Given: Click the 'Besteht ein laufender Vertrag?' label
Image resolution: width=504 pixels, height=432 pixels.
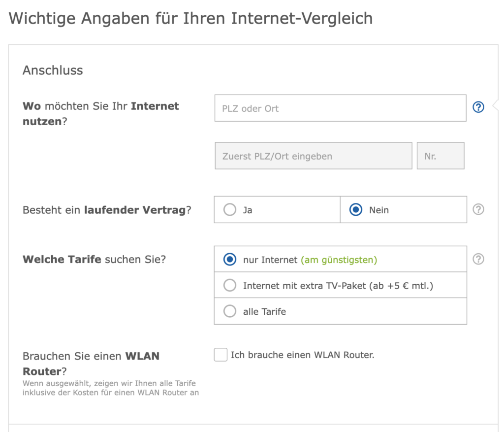Looking at the screenshot, I should [x=107, y=210].
